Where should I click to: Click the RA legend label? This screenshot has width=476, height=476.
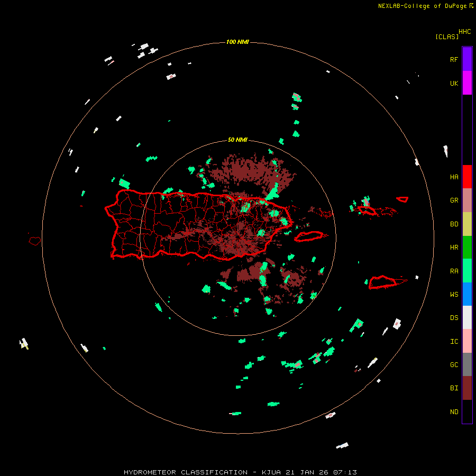[454, 271]
